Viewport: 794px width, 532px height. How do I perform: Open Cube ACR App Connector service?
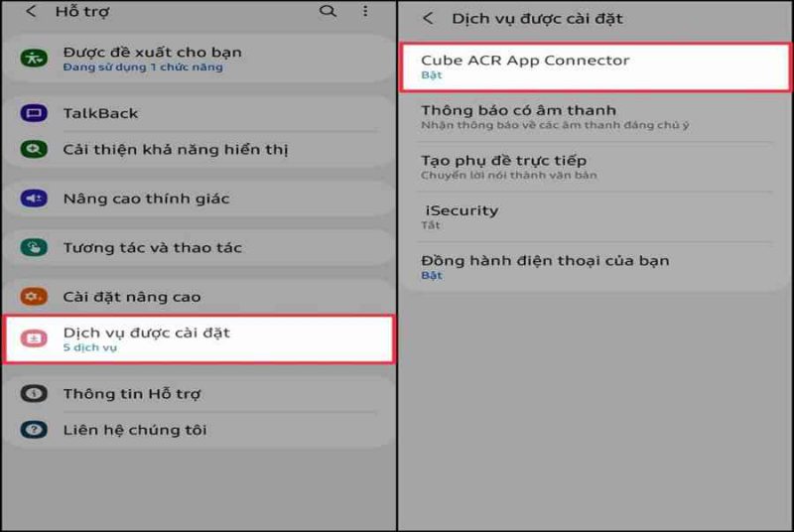coord(595,66)
